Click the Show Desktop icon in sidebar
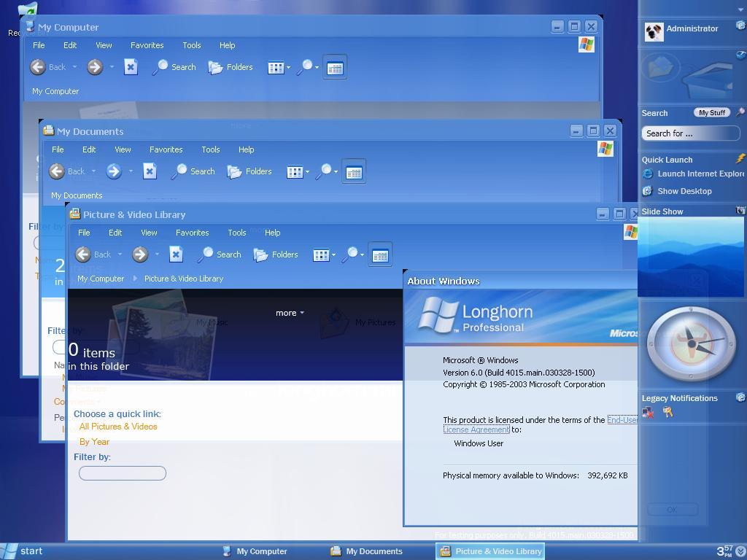Screen dimensions: 747x560 coord(648,191)
